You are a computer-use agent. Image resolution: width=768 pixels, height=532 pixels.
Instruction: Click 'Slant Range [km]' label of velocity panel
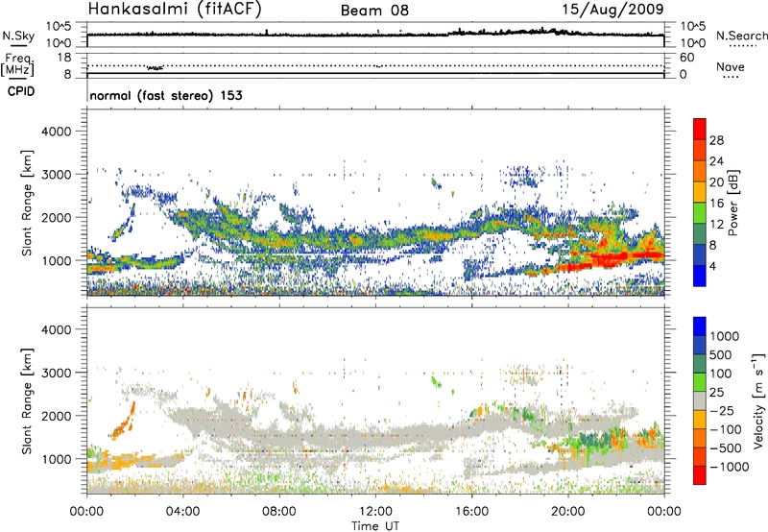pyautogui.click(x=28, y=401)
